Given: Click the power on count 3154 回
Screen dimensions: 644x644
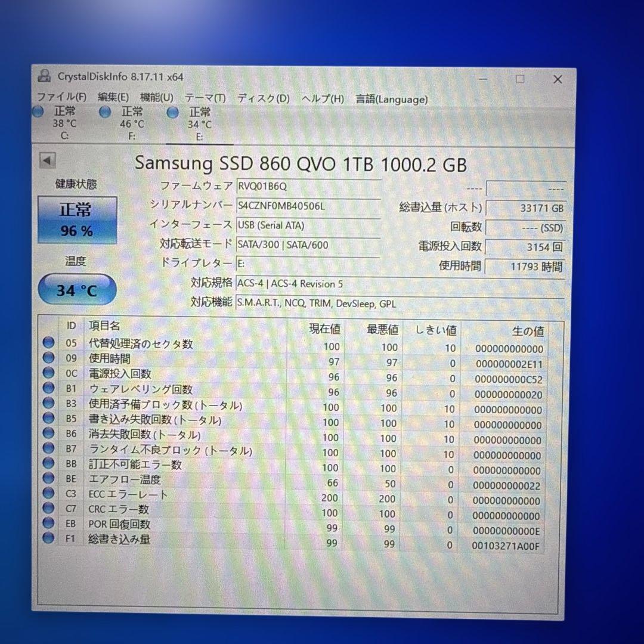Looking at the screenshot, I should tap(526, 247).
